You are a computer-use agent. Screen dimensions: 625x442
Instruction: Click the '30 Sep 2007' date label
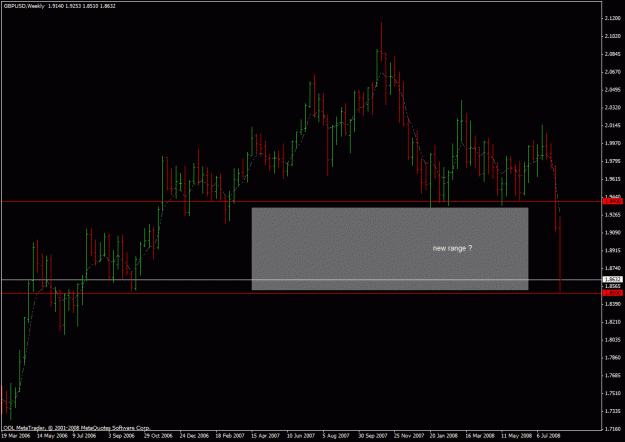(373, 436)
